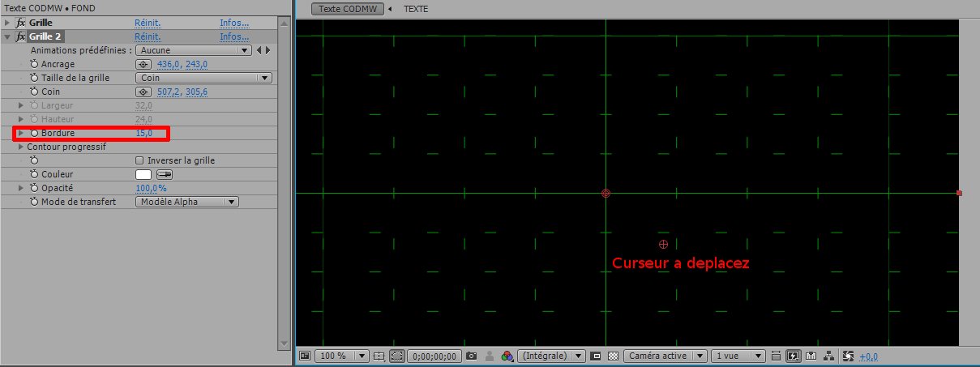Open the fast previews lightning icon
980x367 pixels.
click(x=794, y=356)
